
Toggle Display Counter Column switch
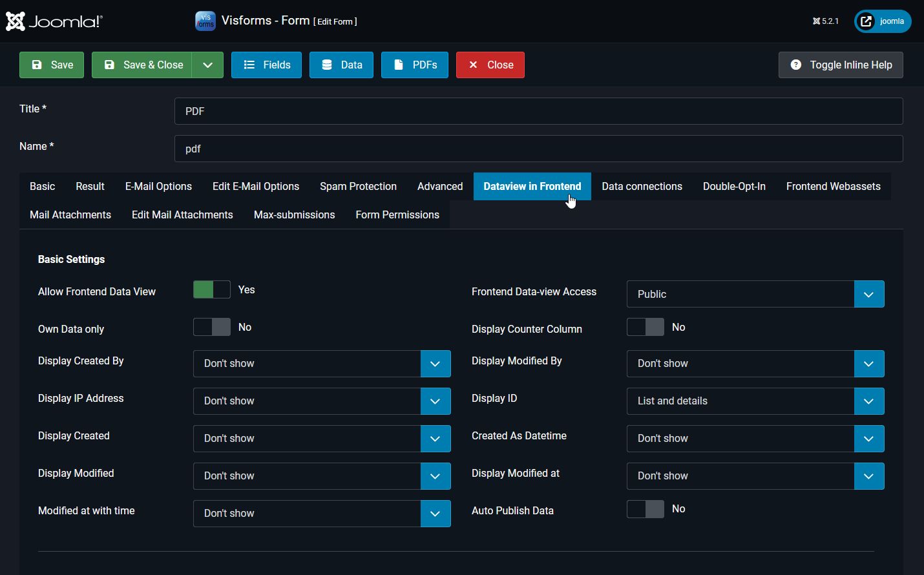point(645,327)
